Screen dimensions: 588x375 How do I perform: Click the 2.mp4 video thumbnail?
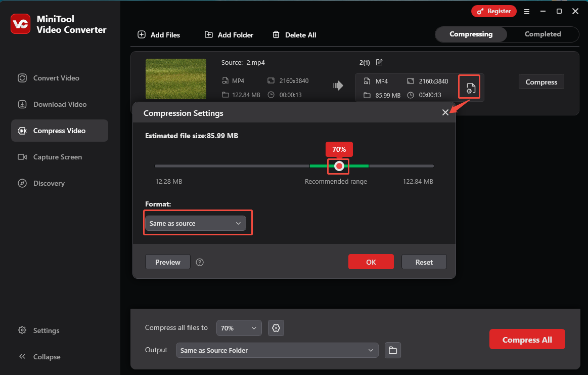[x=176, y=79]
